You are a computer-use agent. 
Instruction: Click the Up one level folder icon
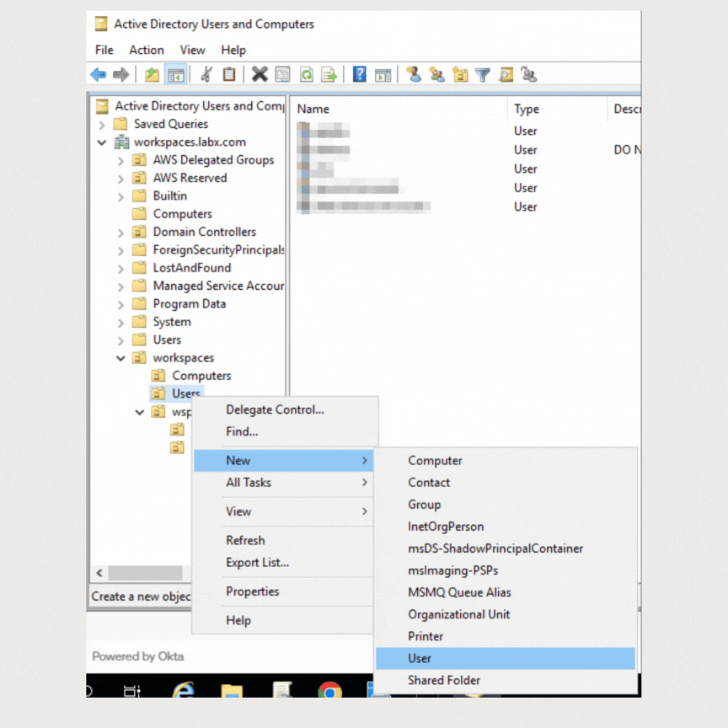(152, 74)
